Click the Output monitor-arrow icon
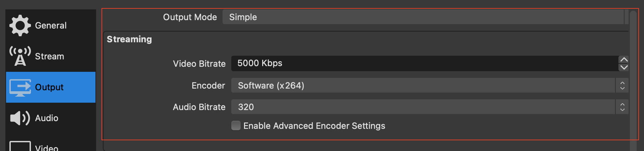 tap(20, 87)
